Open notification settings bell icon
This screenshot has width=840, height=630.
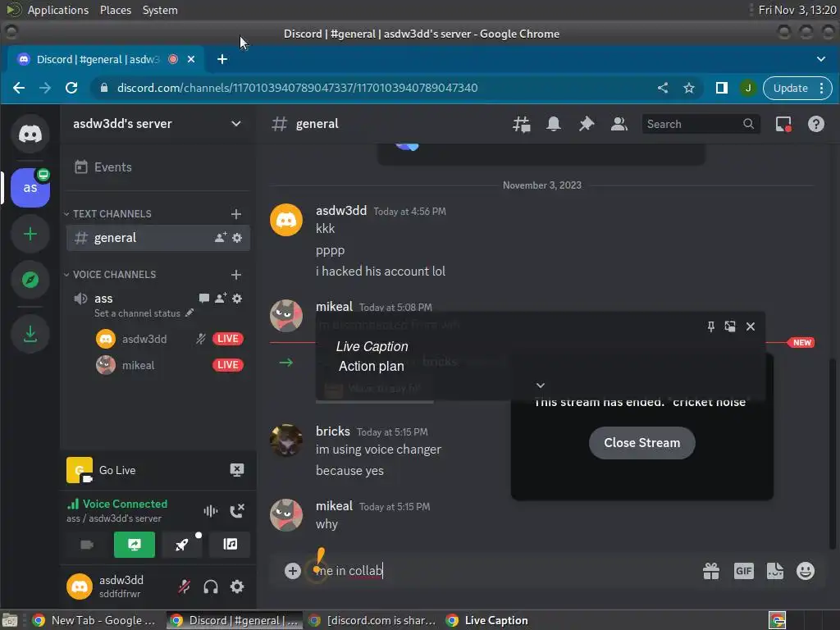point(554,124)
